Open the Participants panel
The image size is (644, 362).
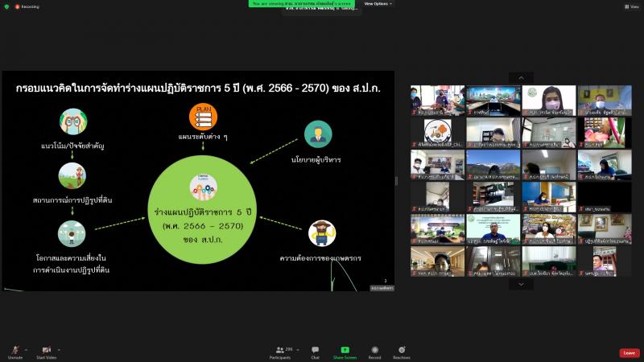pos(280,352)
